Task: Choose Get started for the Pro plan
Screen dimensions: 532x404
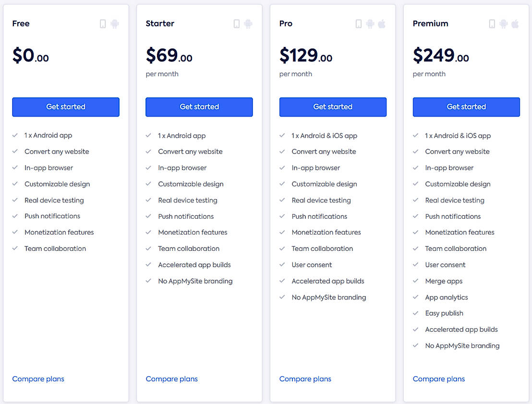Action: (333, 107)
